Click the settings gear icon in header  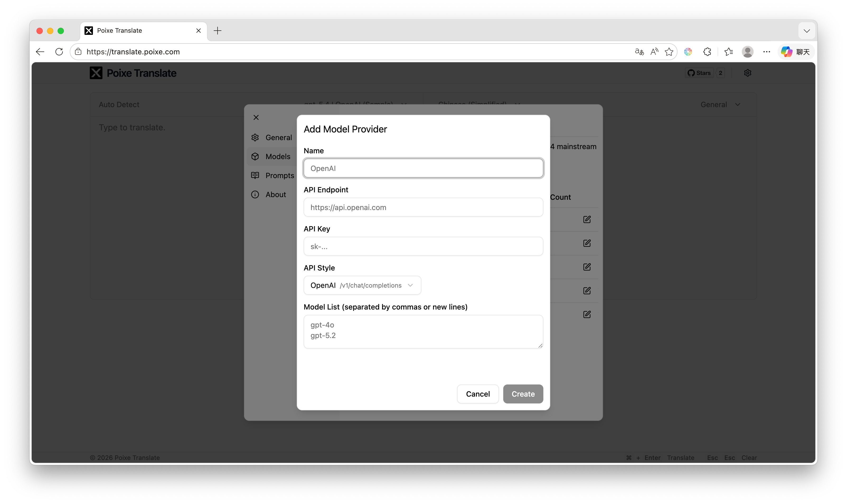[747, 73]
